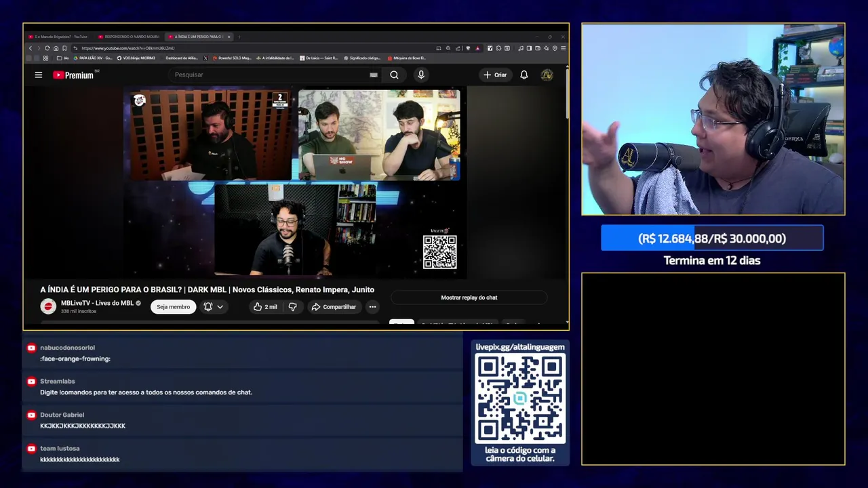Screen dimensions: 868x488
Task: Click chat username 'Streamlabs'
Action: (x=57, y=382)
